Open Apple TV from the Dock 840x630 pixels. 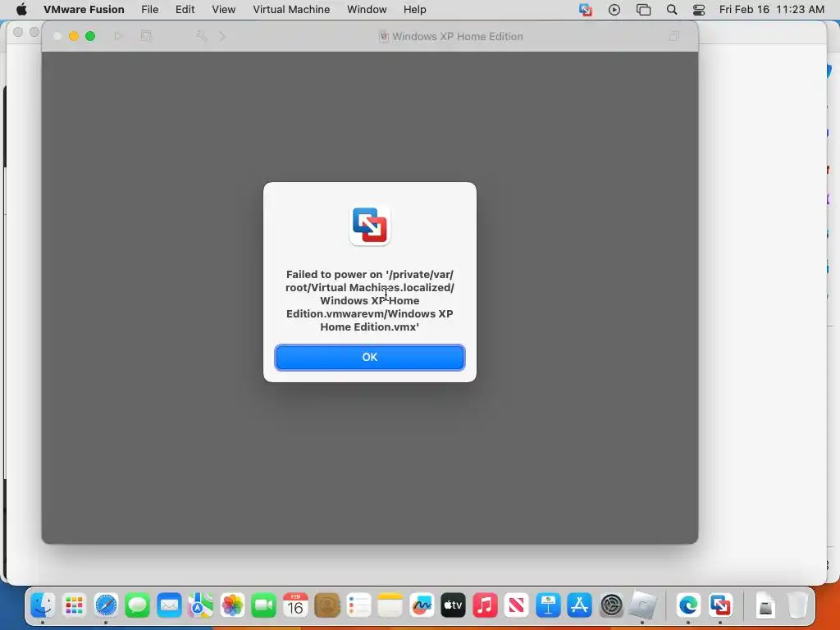coord(453,605)
